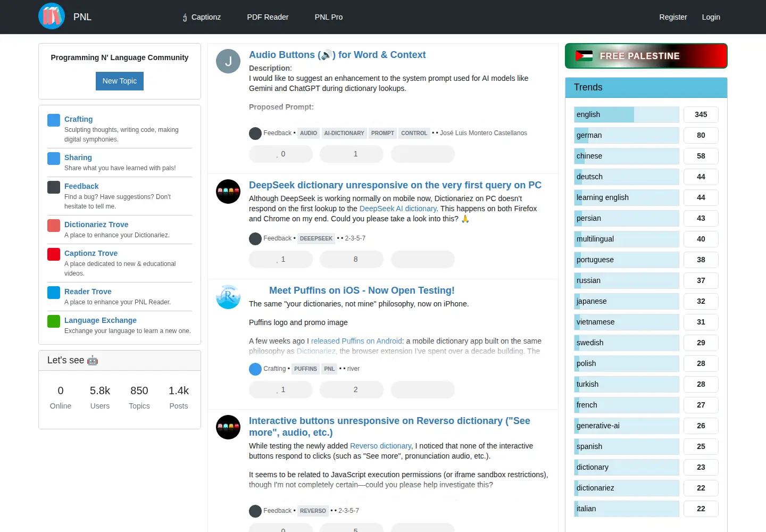This screenshot has height=532, width=766.
Task: Follow the "released Puffins on Android" link
Action: point(356,341)
